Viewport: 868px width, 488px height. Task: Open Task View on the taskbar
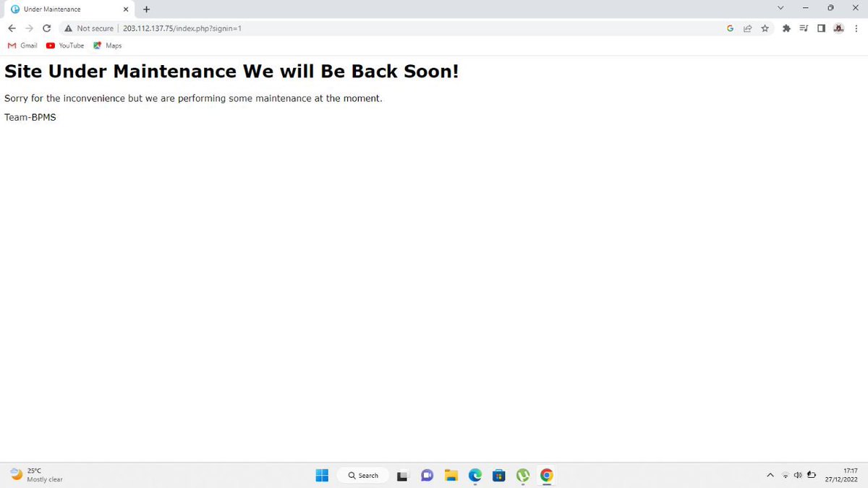click(402, 476)
